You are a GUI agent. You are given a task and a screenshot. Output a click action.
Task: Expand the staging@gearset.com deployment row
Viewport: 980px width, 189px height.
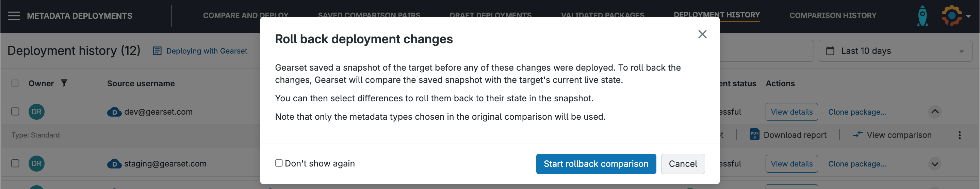tap(935, 164)
